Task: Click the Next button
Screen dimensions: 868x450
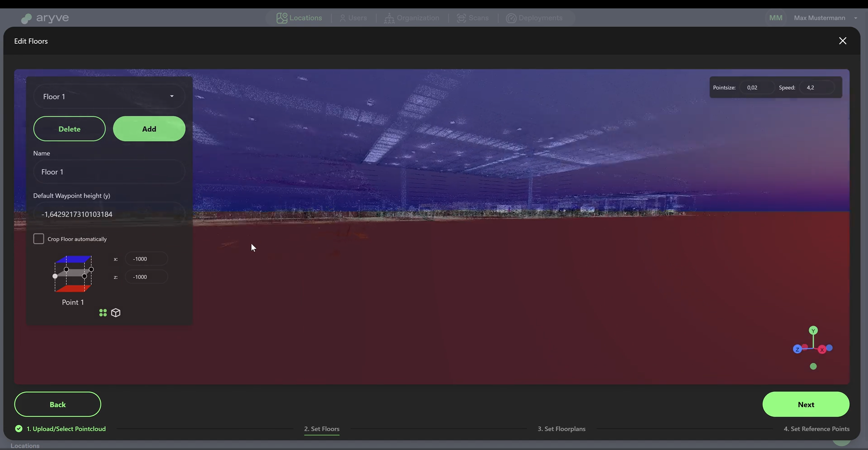Action: 806,404
